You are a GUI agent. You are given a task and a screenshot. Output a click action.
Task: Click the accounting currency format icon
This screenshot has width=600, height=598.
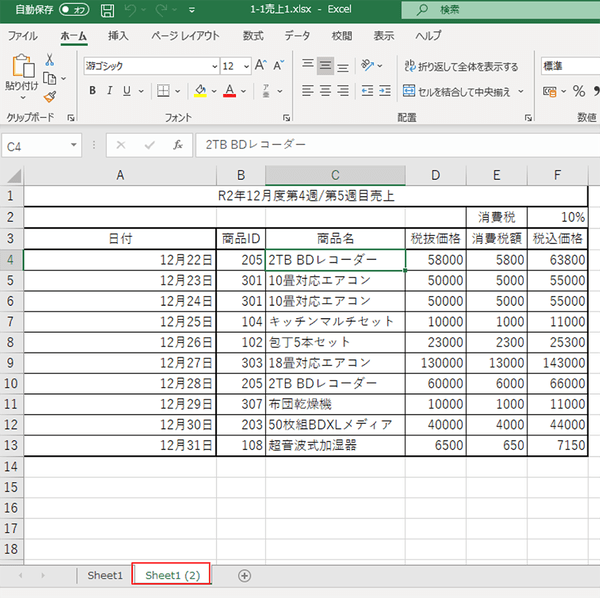click(550, 91)
